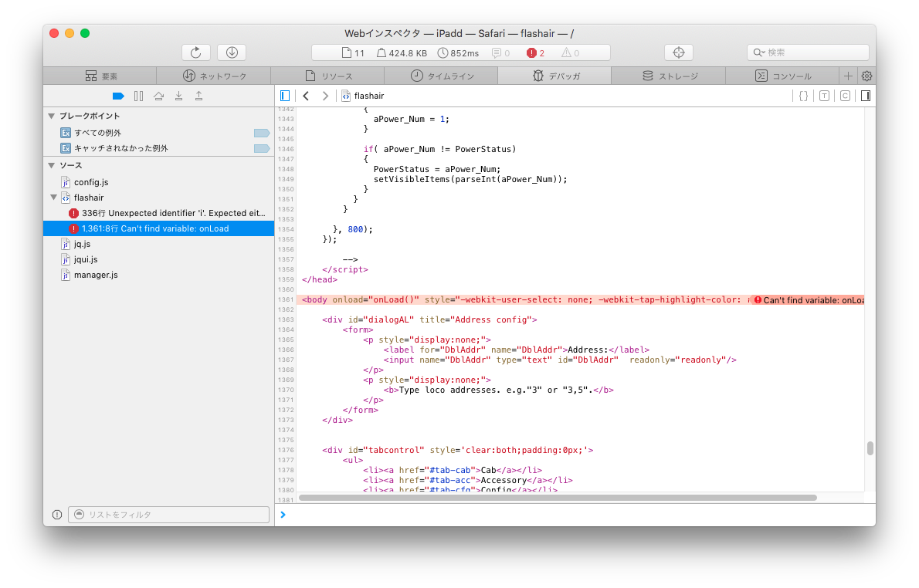
Task: Hide the left navigation sidebar
Action: [x=285, y=96]
